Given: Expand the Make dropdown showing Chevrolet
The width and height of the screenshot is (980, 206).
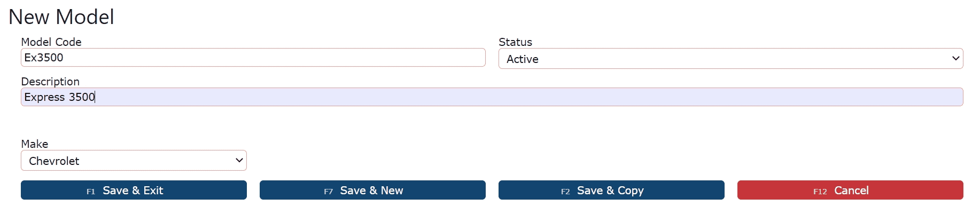Looking at the screenshot, I should point(134,161).
